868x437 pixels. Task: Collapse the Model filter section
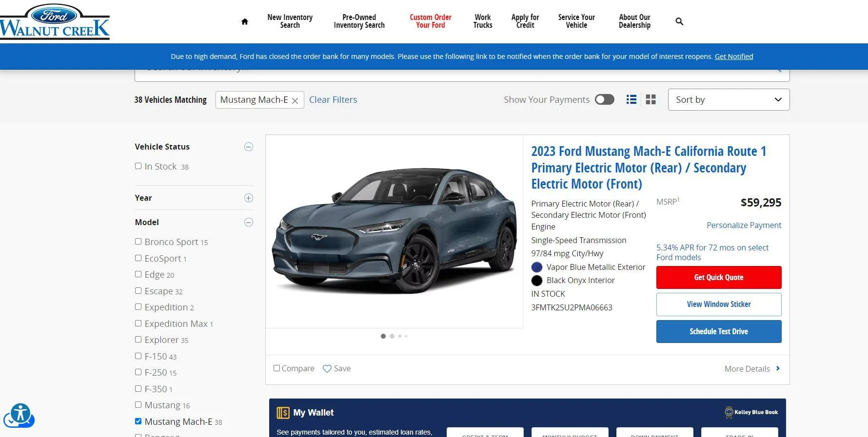(249, 222)
